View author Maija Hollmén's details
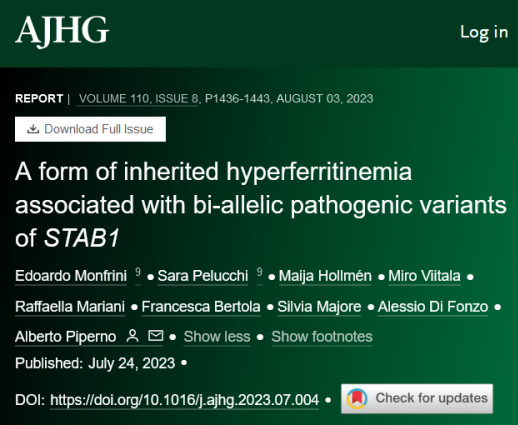The height and width of the screenshot is (425, 518). pyautogui.click(x=325, y=276)
